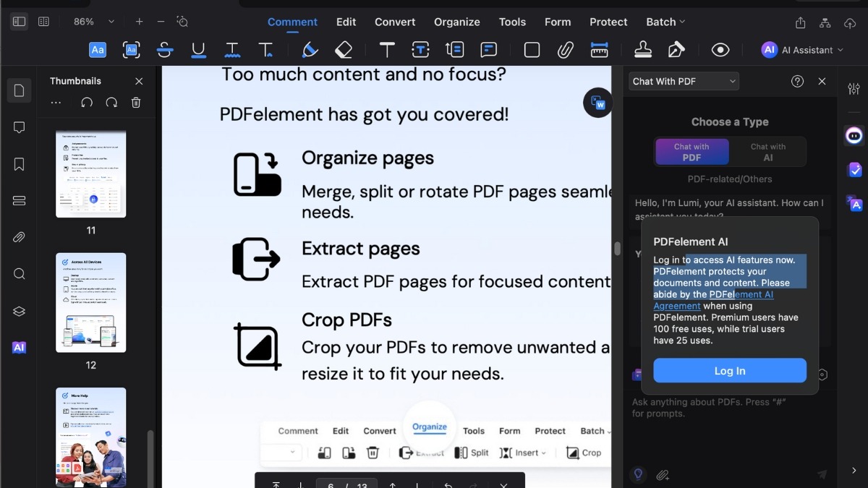Screen dimensions: 868x488
Task: Rotate thumbnail pages clockwise
Action: pos(111,103)
